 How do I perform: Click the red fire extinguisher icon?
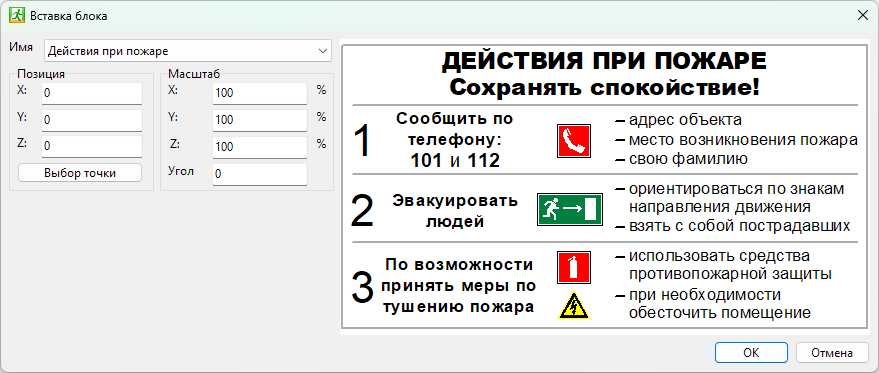tap(574, 267)
